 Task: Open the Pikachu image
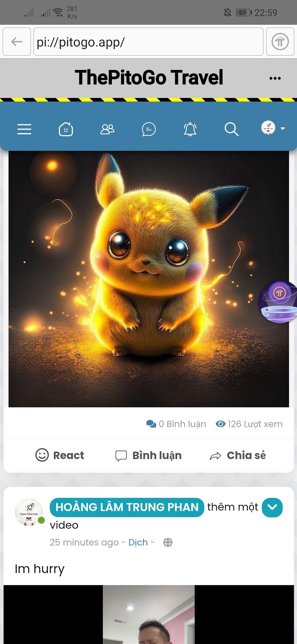coord(148,279)
